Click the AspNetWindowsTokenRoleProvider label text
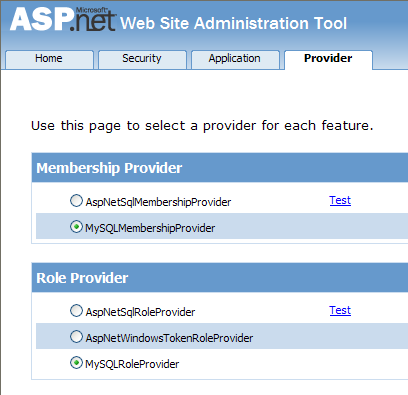This screenshot has width=408, height=395. [x=169, y=338]
